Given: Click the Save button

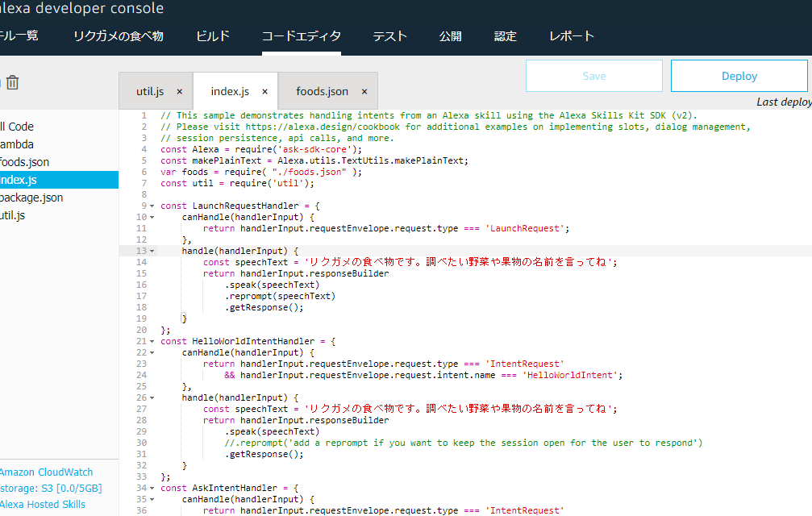Looking at the screenshot, I should (x=593, y=76).
